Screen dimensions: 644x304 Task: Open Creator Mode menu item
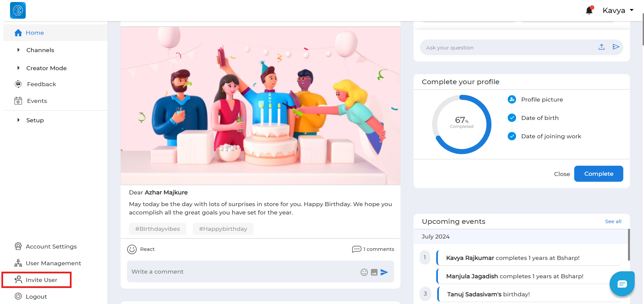tap(46, 68)
